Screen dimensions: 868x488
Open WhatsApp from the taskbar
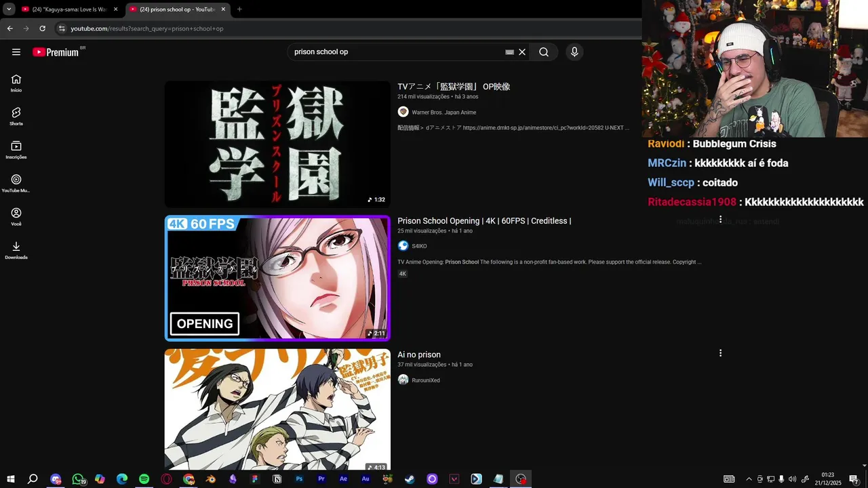click(78, 479)
